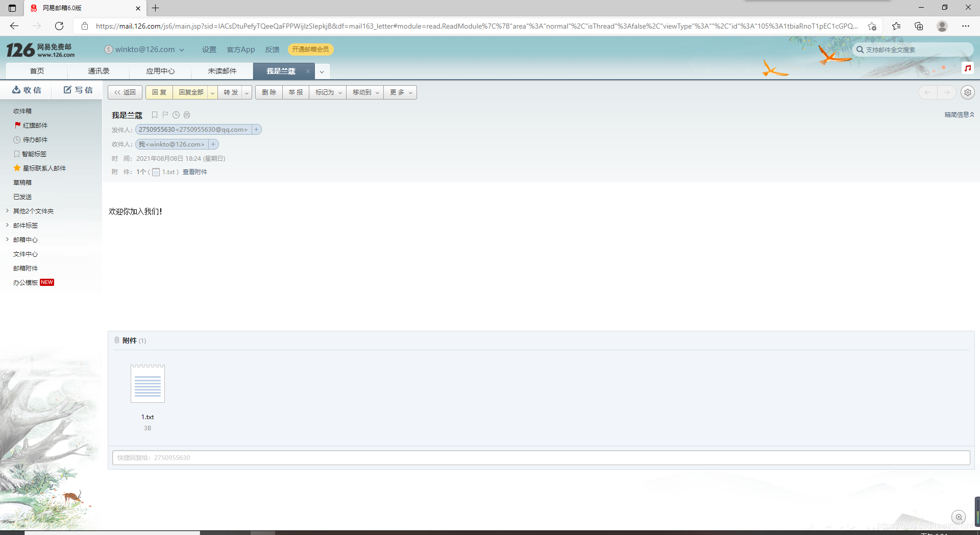The image size is (980, 535).
Task: Switch to the 未读邮件 unread tab
Action: (x=222, y=71)
